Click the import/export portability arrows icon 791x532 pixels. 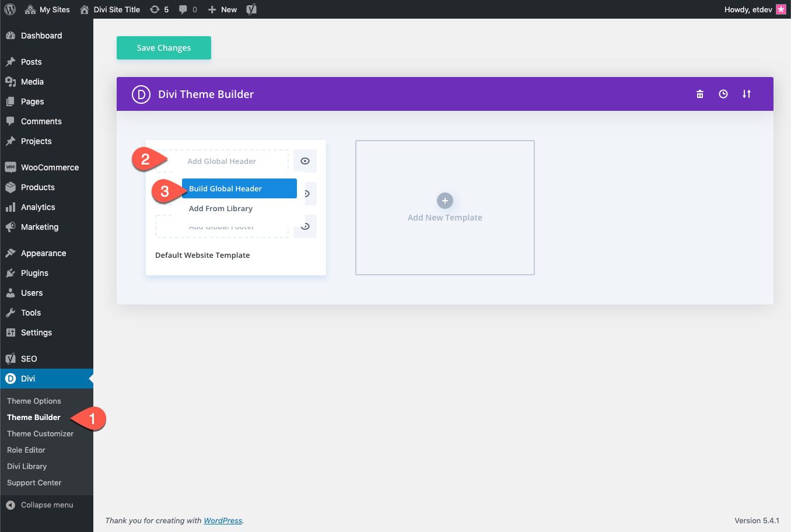coord(747,93)
